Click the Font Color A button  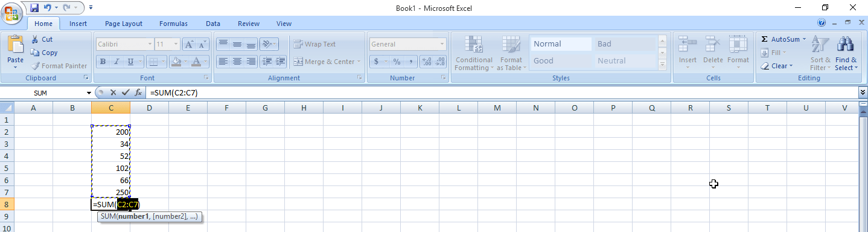pos(196,61)
